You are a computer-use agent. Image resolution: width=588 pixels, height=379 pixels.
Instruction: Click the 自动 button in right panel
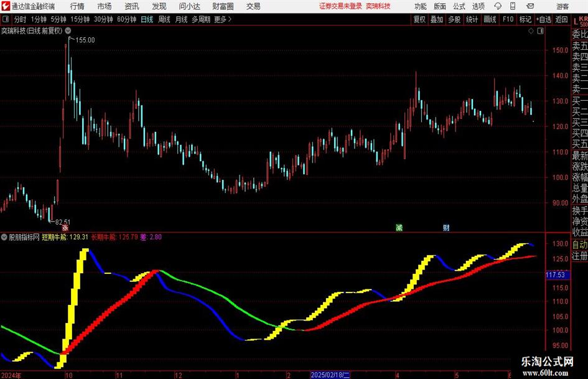(x=580, y=245)
